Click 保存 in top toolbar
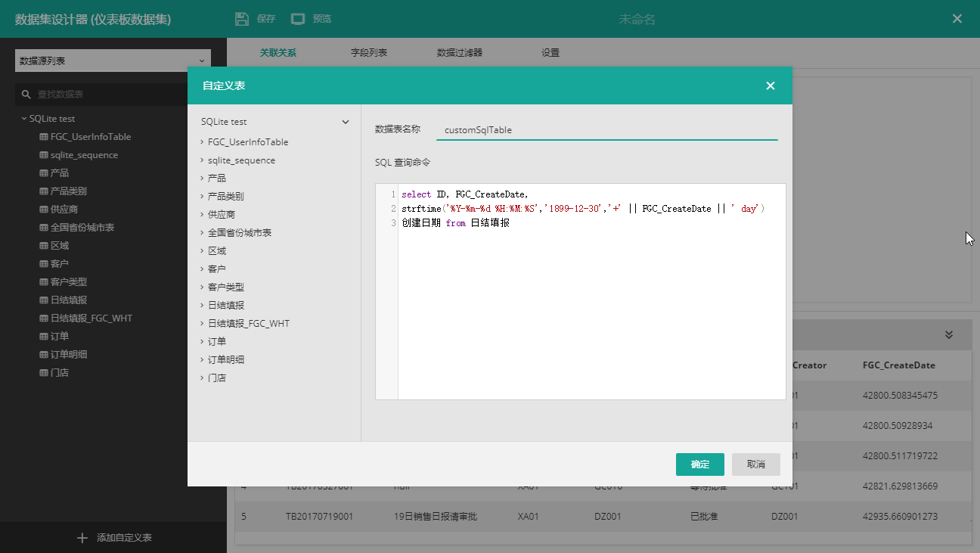The image size is (980, 553). point(266,19)
